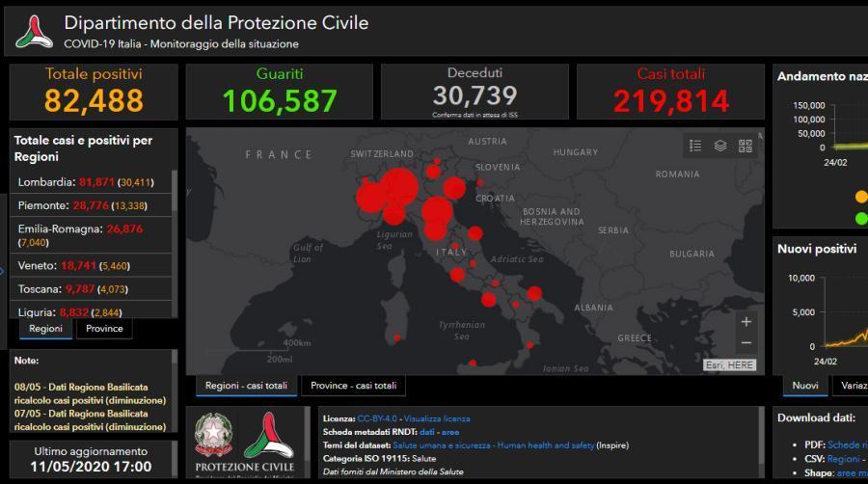The height and width of the screenshot is (484, 868).
Task: Open the map layers list icon
Action: tap(720, 146)
